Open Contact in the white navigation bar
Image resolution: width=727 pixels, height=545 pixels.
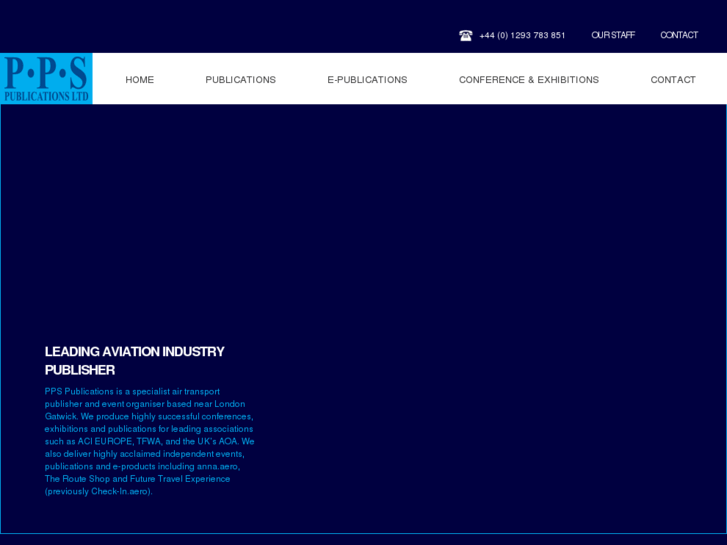pyautogui.click(x=673, y=80)
